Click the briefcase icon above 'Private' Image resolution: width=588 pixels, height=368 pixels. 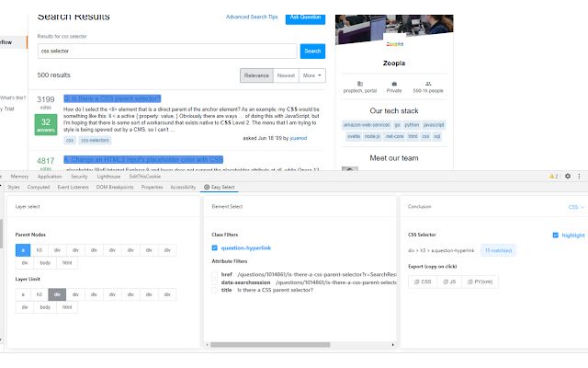tap(394, 84)
